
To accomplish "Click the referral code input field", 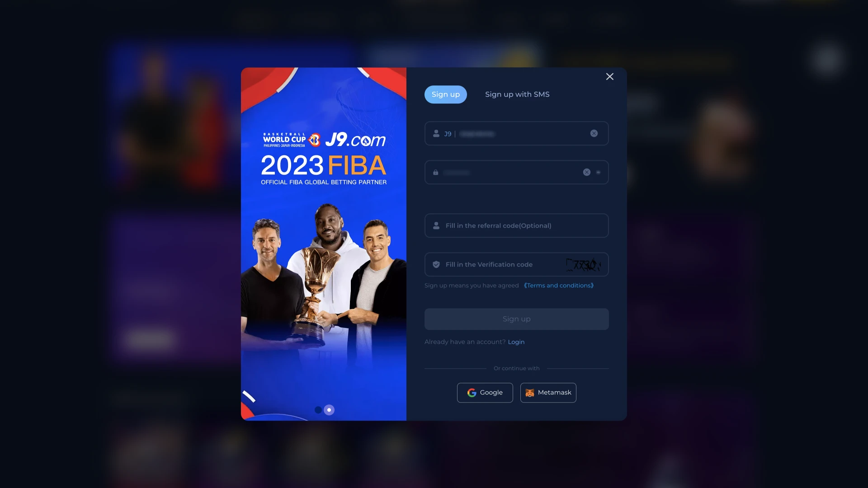I will tap(516, 225).
